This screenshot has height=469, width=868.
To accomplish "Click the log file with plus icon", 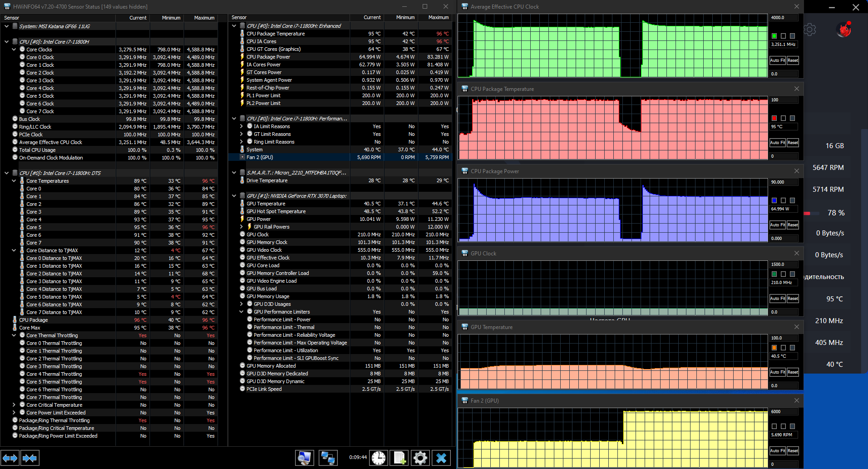I will point(399,458).
